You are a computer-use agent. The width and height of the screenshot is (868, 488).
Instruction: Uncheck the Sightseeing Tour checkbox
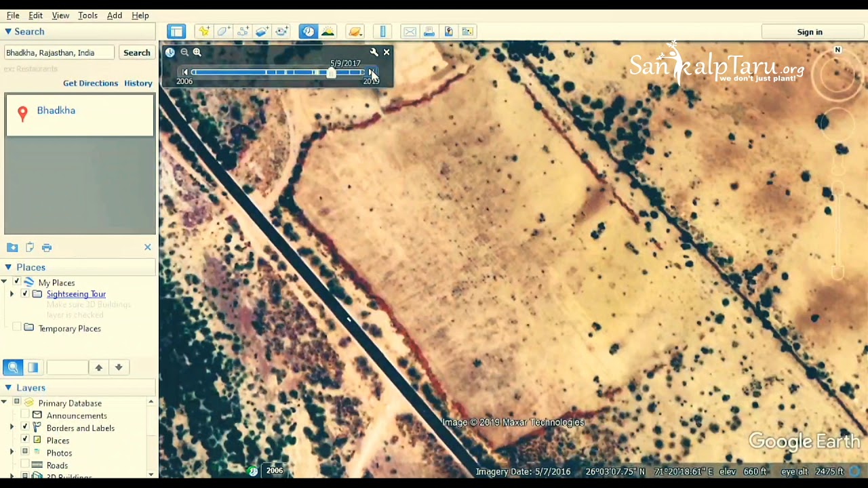coord(25,294)
